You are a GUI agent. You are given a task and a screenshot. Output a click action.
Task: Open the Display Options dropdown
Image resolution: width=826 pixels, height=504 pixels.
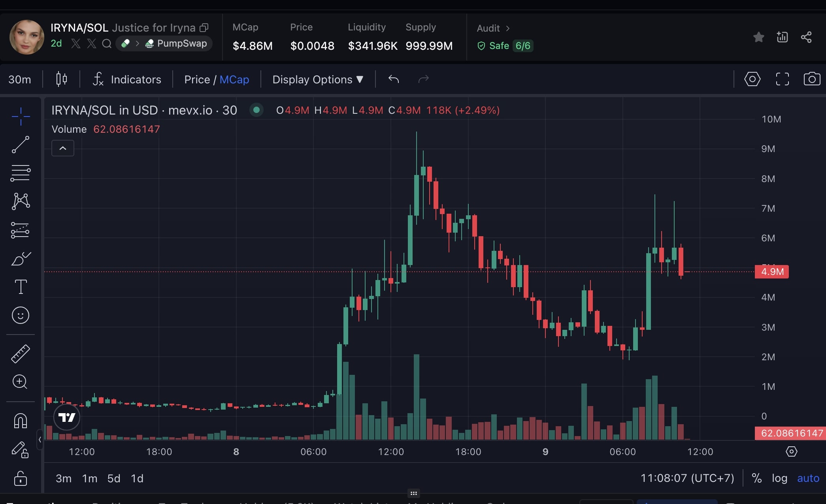pos(318,79)
